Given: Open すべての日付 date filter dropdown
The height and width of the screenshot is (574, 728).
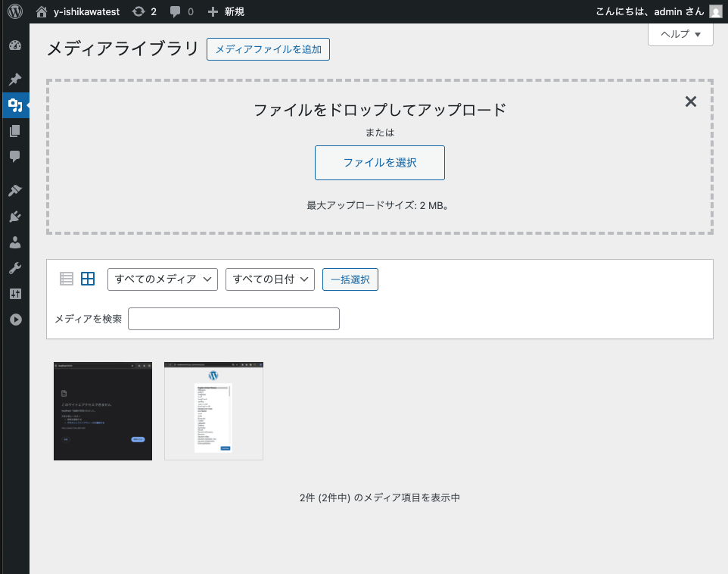Looking at the screenshot, I should pos(269,279).
